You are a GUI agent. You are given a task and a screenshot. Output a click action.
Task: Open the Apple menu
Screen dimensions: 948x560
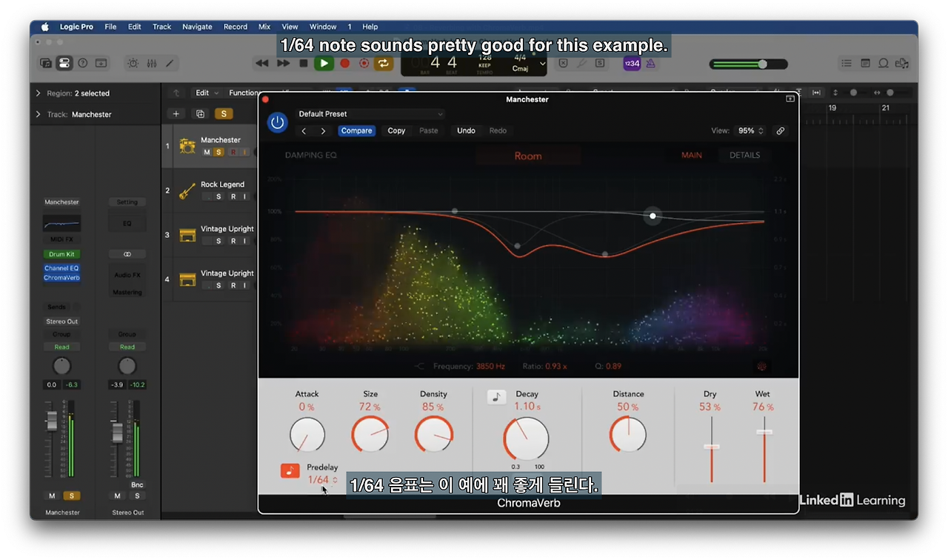tap(44, 27)
